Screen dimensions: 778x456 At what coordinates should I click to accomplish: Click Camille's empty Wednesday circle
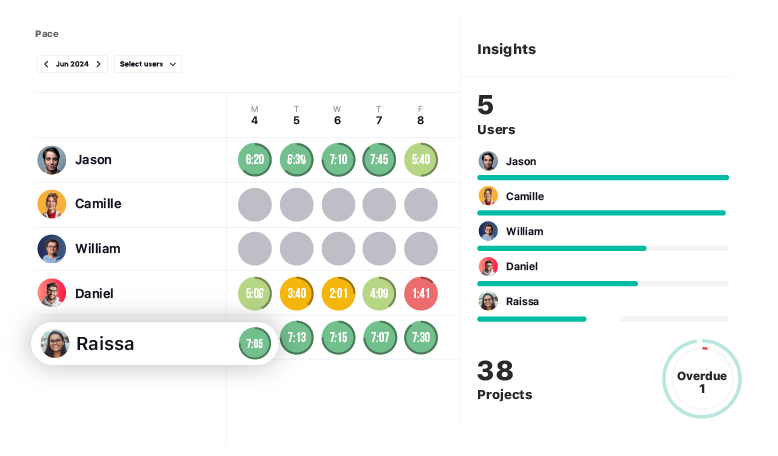pos(338,205)
